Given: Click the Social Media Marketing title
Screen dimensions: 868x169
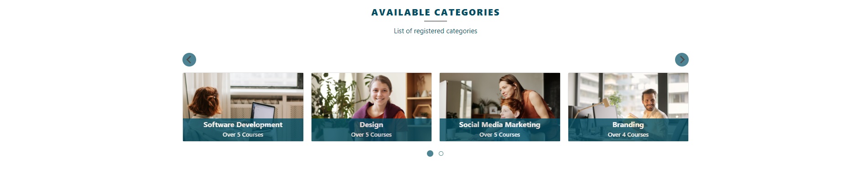Looking at the screenshot, I should point(500,125).
